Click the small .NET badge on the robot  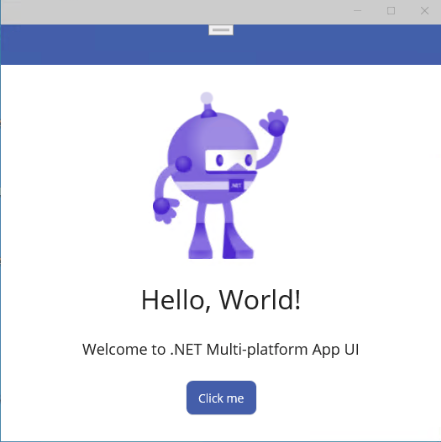pyautogui.click(x=236, y=185)
